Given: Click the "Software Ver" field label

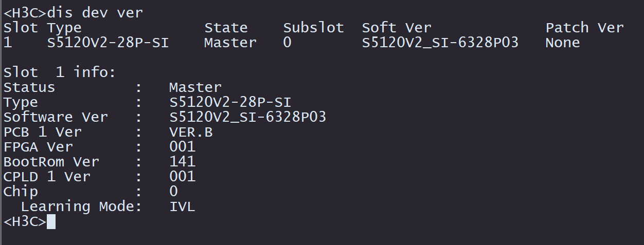Looking at the screenshot, I should pyautogui.click(x=56, y=117).
